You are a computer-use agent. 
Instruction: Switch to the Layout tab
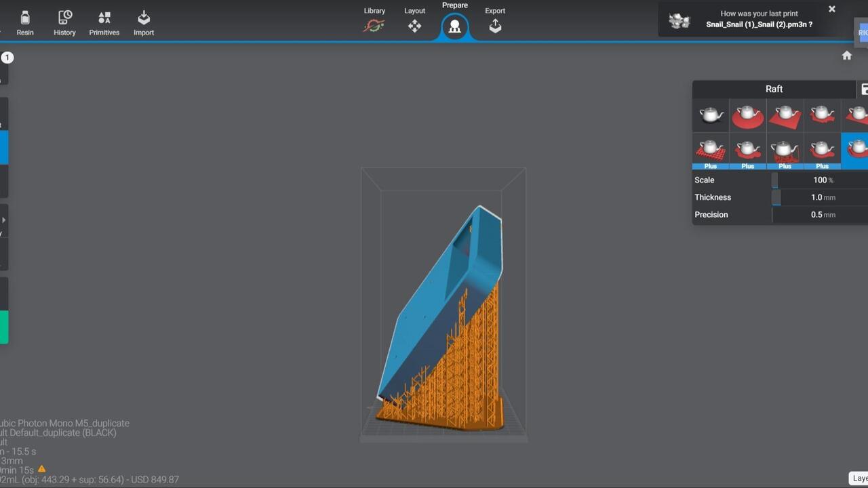pyautogui.click(x=414, y=20)
